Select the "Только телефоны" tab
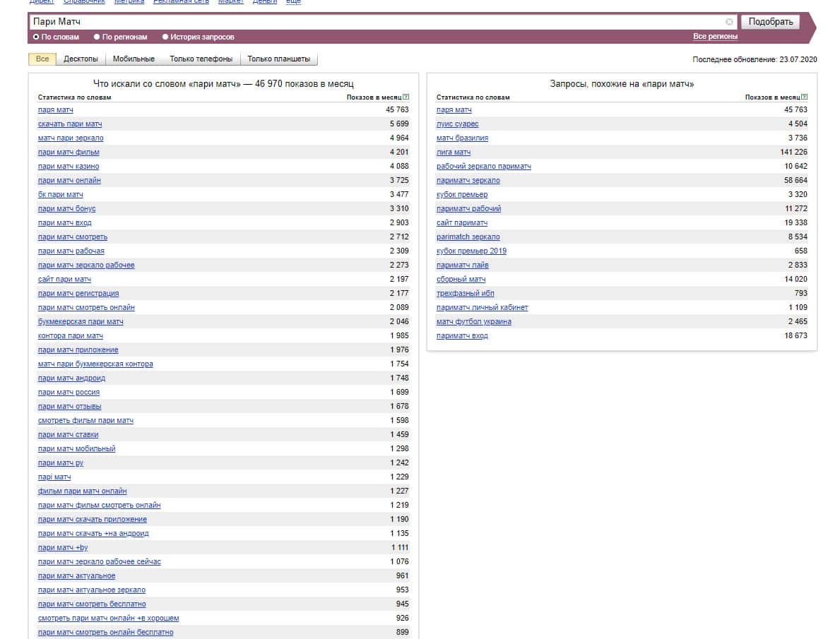This screenshot has height=639, width=840. [x=201, y=59]
